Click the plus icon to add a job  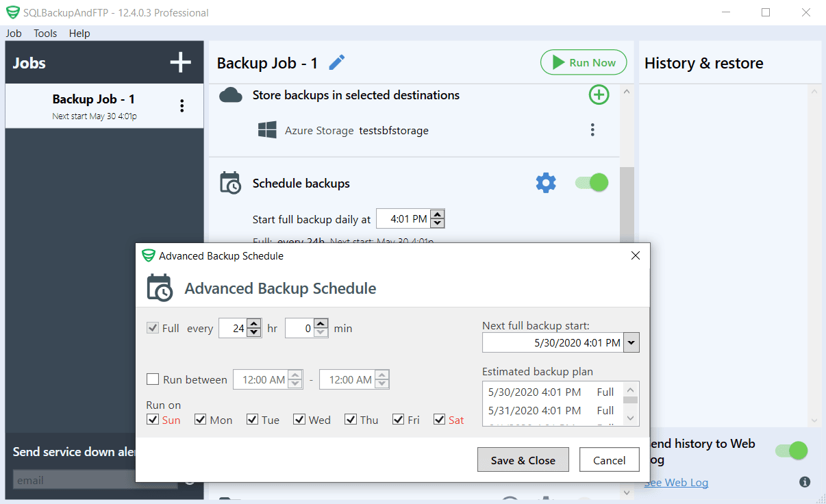(x=180, y=63)
